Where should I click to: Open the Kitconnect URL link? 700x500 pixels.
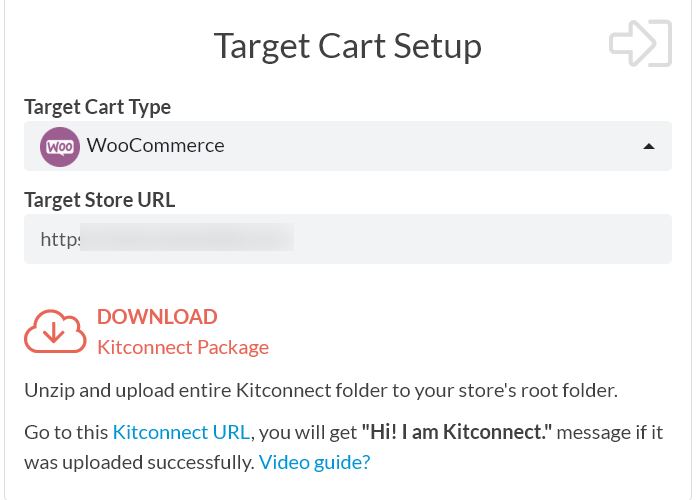pos(181,433)
